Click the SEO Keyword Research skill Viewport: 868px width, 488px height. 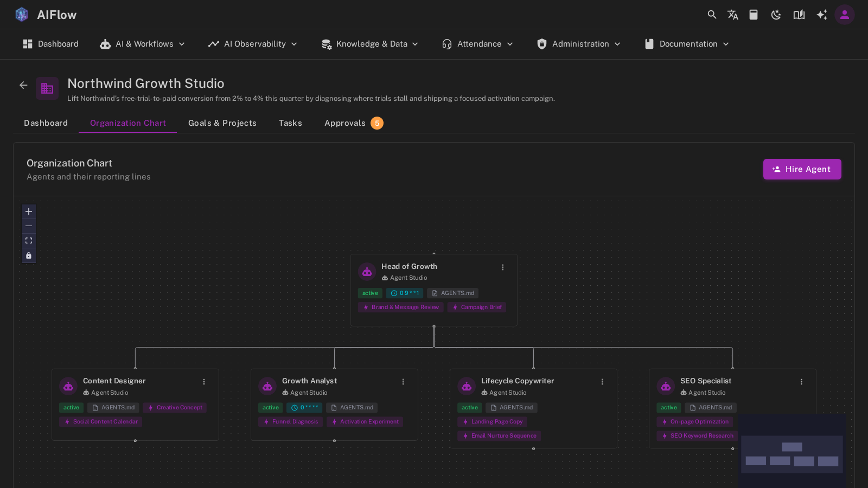pyautogui.click(x=697, y=436)
